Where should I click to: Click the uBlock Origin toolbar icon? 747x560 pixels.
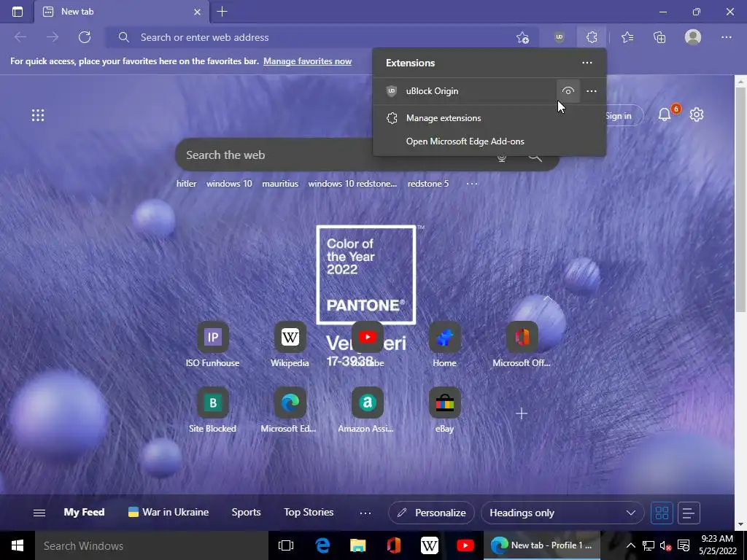pyautogui.click(x=560, y=37)
